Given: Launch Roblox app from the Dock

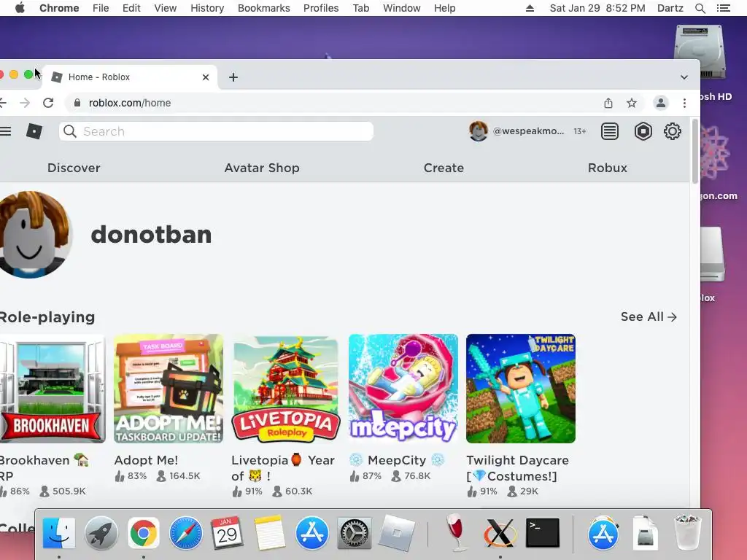Looking at the screenshot, I should click(x=396, y=533).
